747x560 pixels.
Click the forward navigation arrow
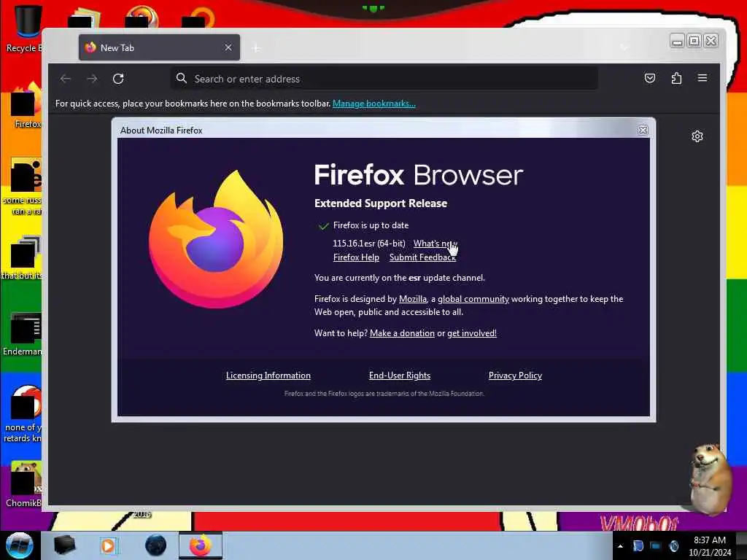tap(92, 79)
